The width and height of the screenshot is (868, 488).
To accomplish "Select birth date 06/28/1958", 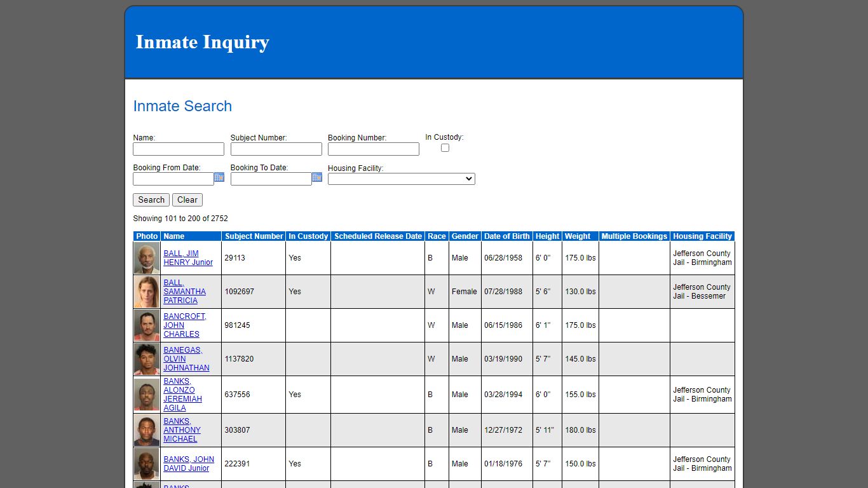I will tap(503, 258).
